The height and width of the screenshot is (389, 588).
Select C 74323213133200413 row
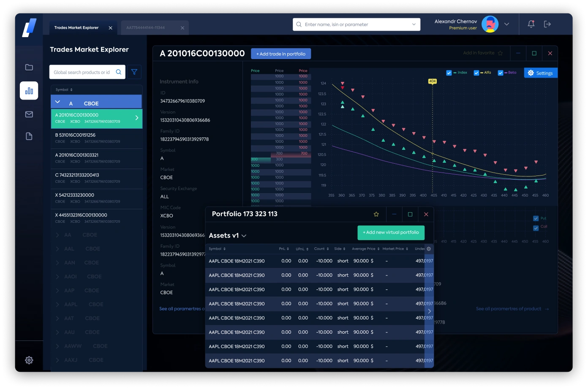coord(97,178)
